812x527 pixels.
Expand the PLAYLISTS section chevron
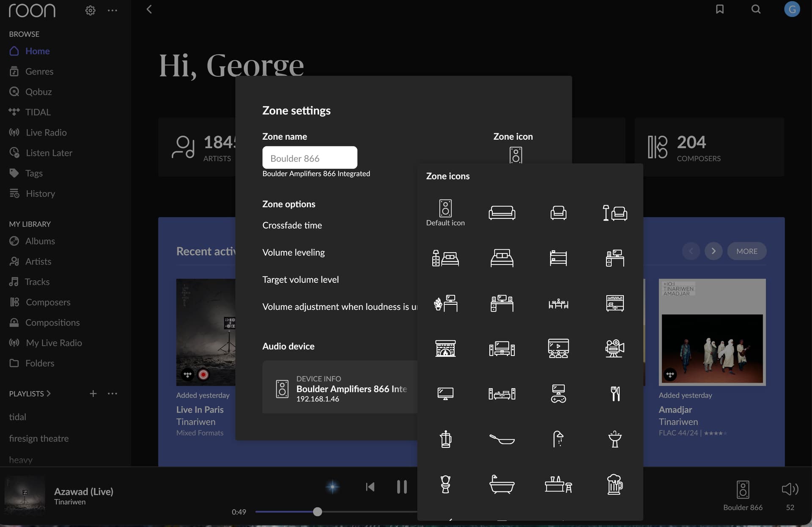(x=49, y=394)
